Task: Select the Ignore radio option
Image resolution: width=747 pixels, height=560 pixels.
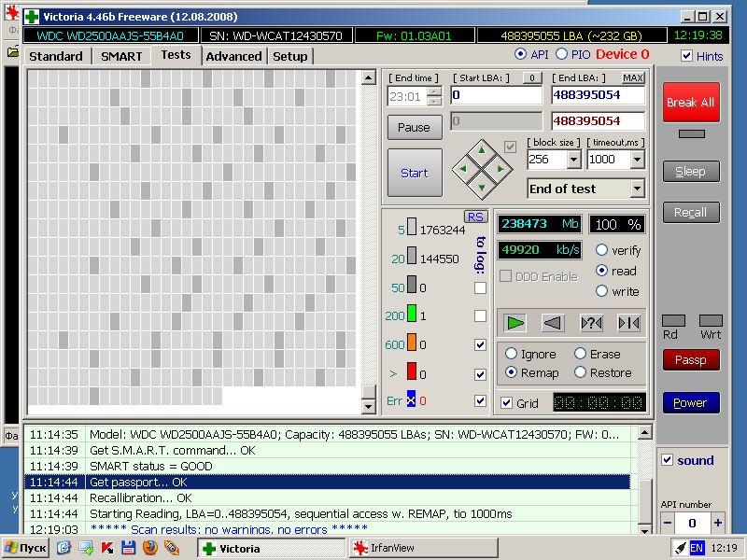Action: [511, 354]
